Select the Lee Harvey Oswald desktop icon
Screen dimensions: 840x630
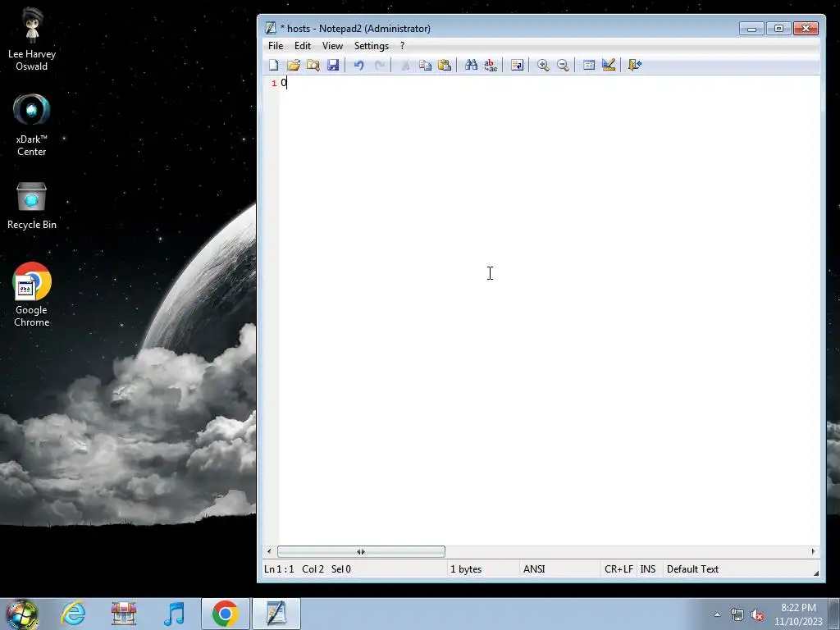coord(32,39)
